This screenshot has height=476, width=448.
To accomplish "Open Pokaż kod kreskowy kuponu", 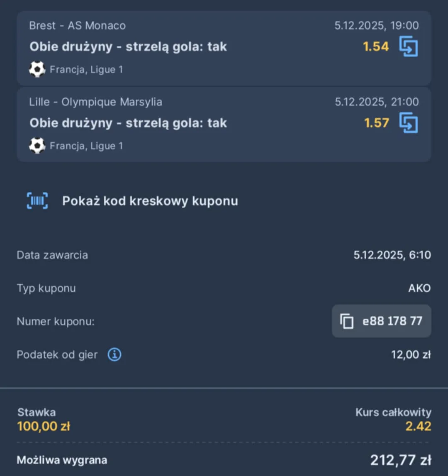I will point(150,200).
